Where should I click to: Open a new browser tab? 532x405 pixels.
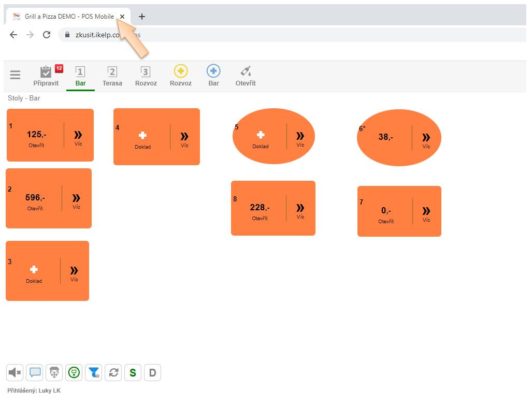[x=141, y=17]
